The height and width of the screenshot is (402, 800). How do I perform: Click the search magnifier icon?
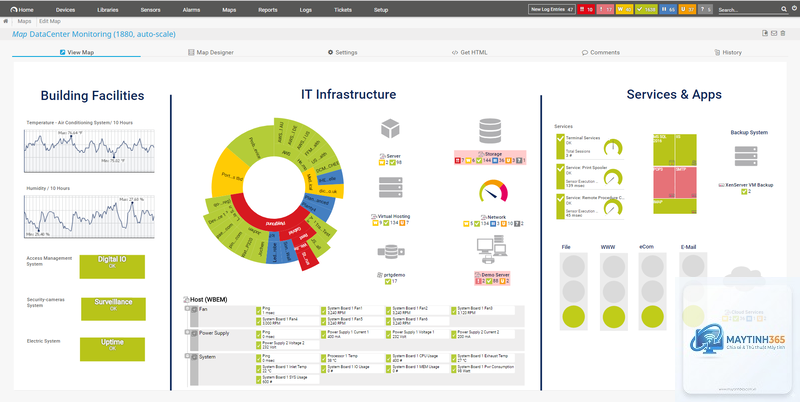click(784, 9)
